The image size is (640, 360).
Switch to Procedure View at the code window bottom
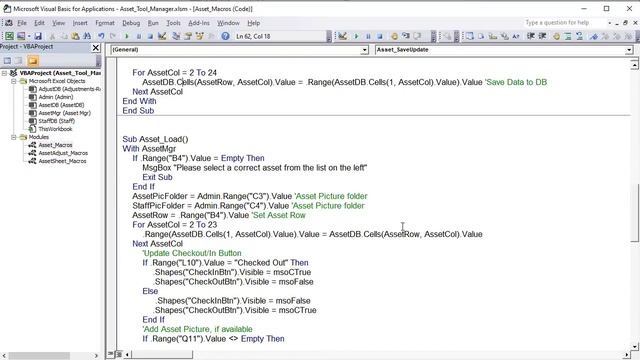click(x=111, y=354)
